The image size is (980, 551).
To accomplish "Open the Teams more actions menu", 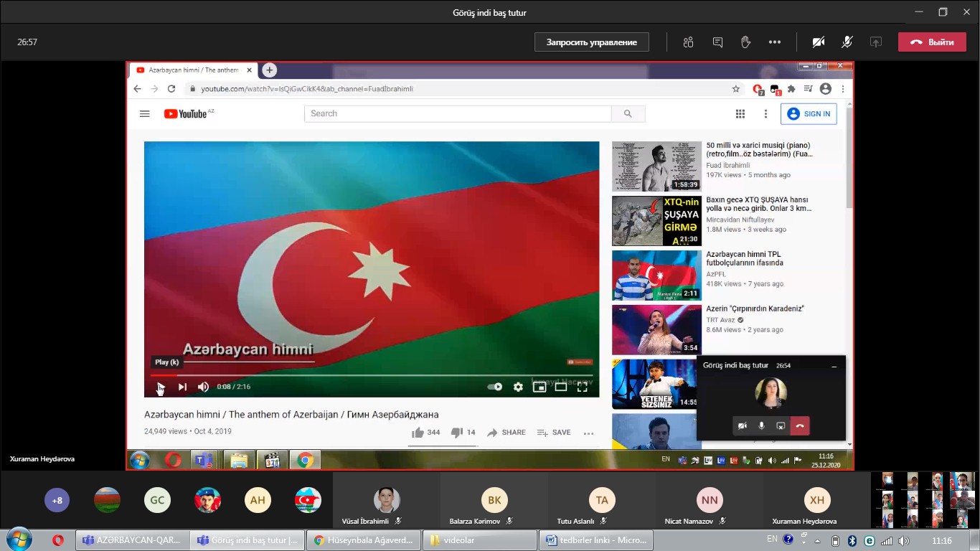I will click(x=775, y=42).
